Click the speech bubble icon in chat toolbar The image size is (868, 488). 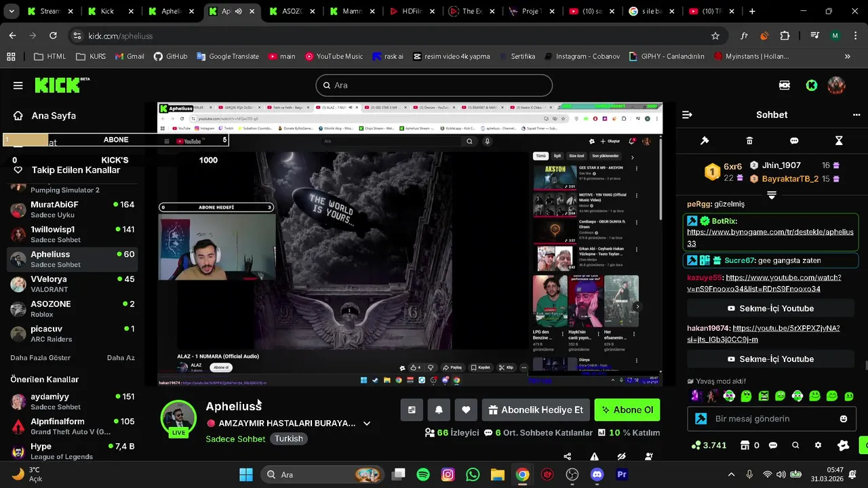click(x=794, y=141)
